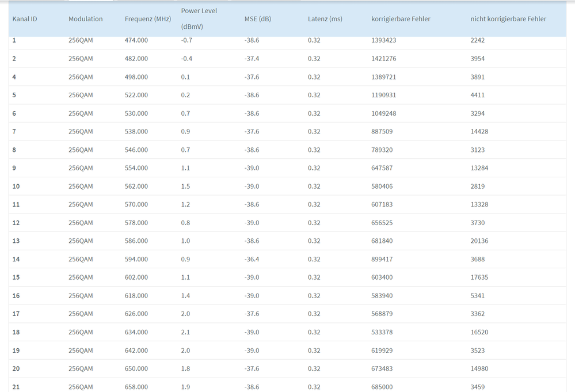Click Kanal ID 12 cell
The width and height of the screenshot is (575, 392).
(16, 223)
